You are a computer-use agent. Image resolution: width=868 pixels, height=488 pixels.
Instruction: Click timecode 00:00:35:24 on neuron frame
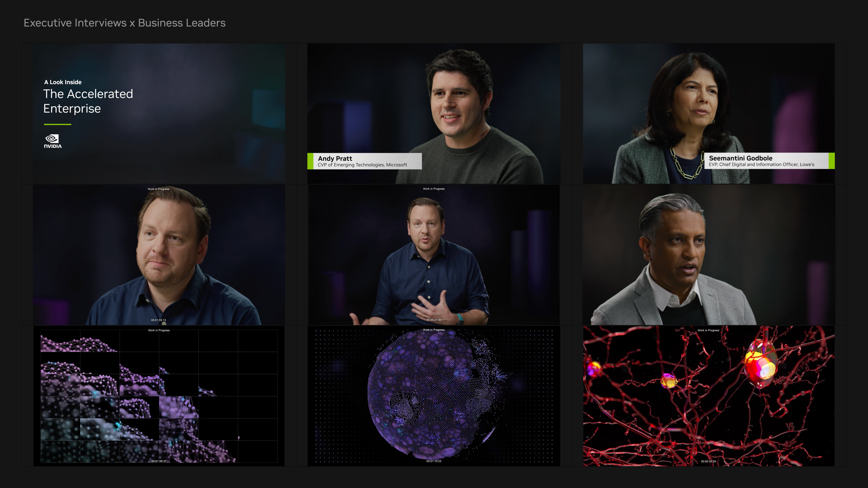point(708,461)
